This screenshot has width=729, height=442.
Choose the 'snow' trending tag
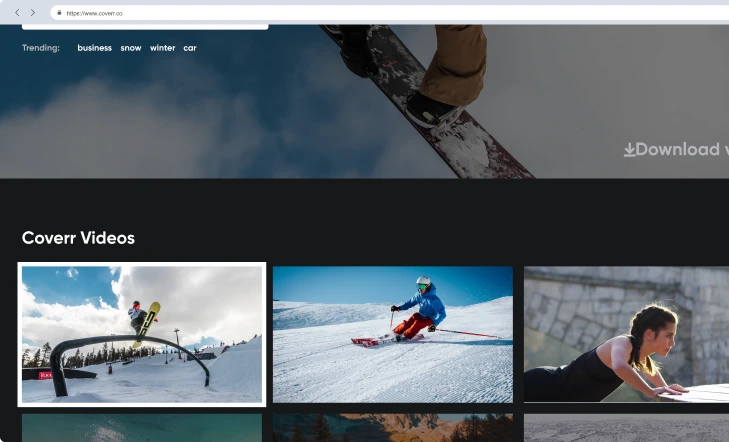click(x=131, y=48)
